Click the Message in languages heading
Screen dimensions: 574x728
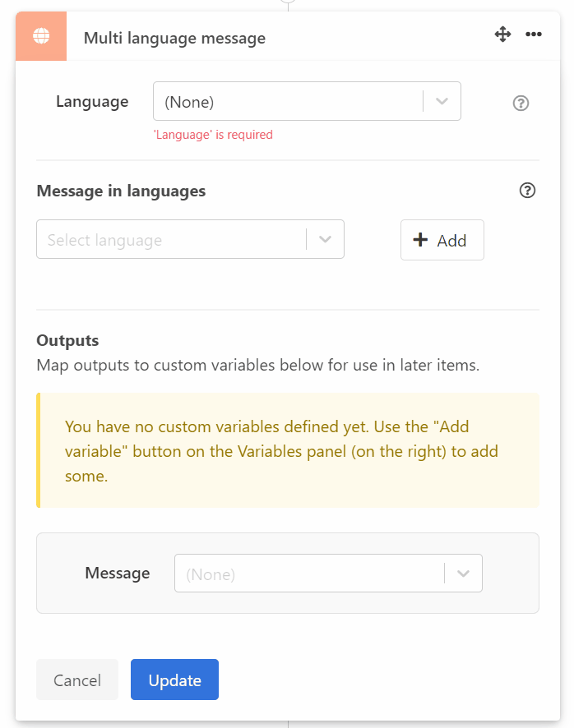point(121,191)
